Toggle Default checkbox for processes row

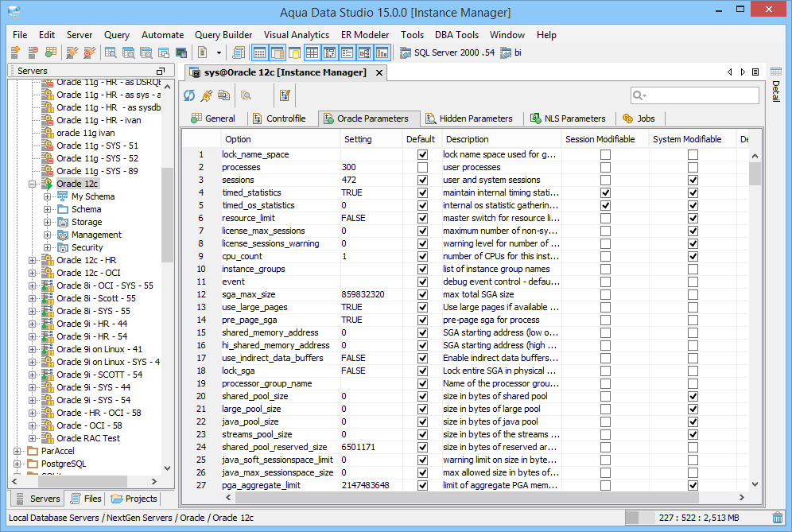423,167
